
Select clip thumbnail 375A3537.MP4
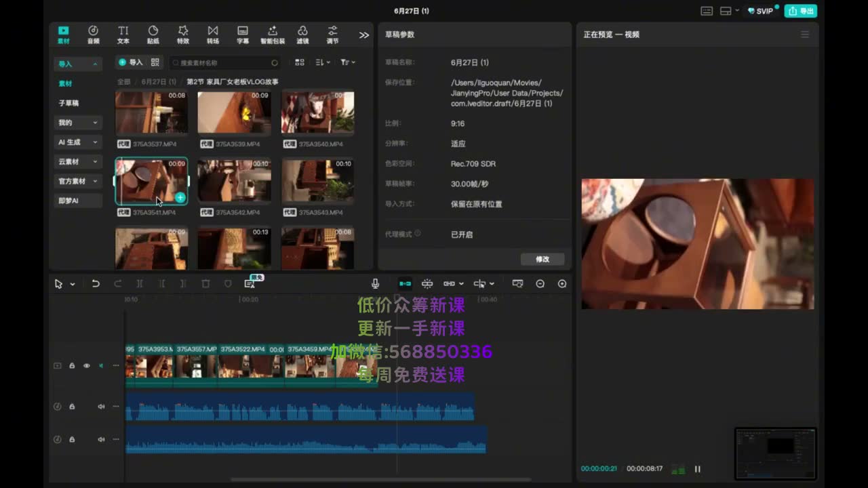[152, 113]
